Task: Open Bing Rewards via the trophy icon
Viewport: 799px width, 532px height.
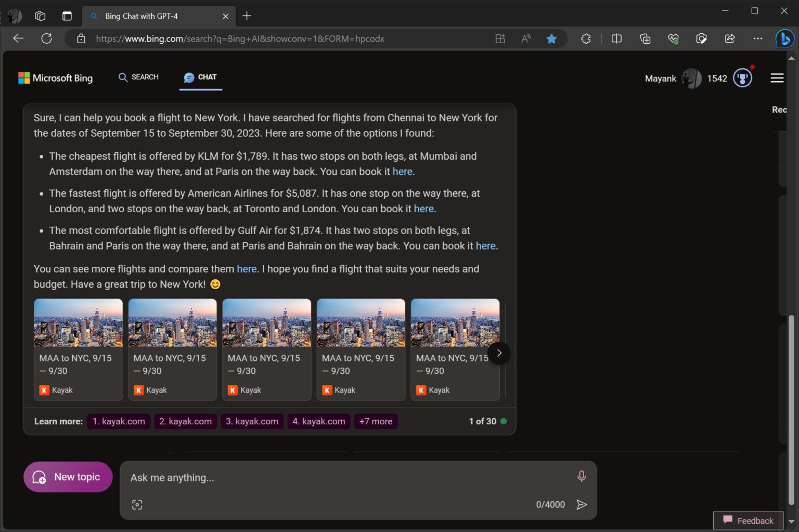Action: 742,78
